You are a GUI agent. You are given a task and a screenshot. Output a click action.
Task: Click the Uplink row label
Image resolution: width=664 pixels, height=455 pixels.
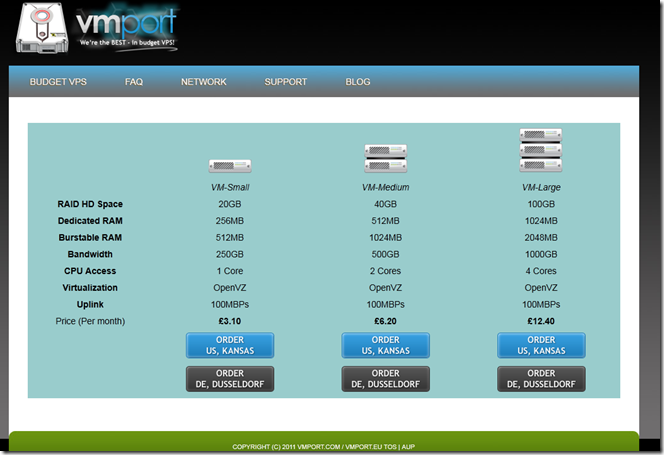pos(90,305)
